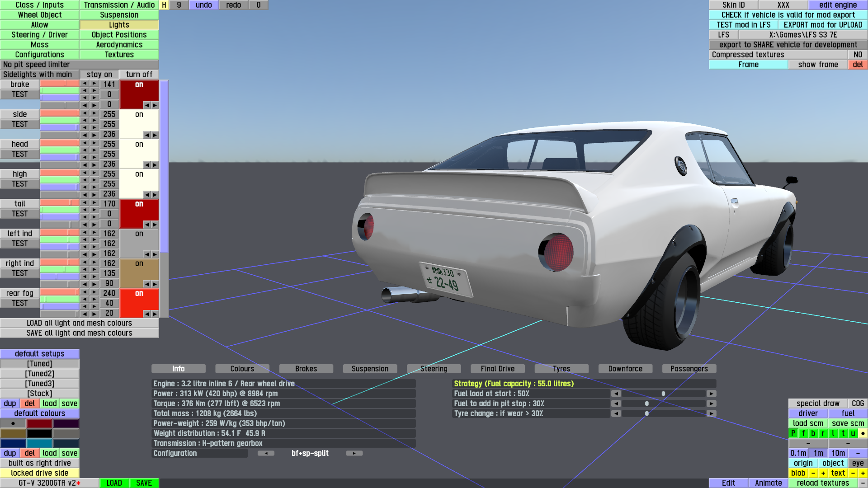Increase fuel load at start with the right arrow
This screenshot has height=488, width=868.
point(711,394)
